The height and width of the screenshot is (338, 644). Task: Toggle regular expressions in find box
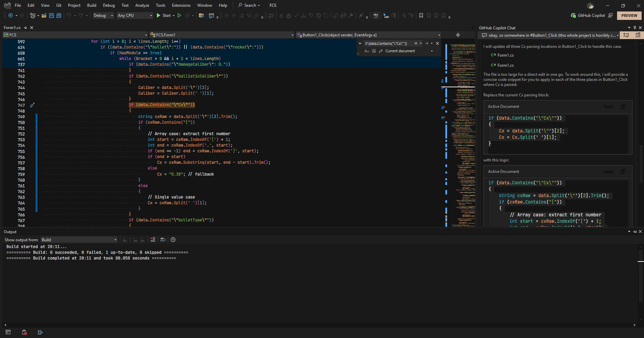381,51
